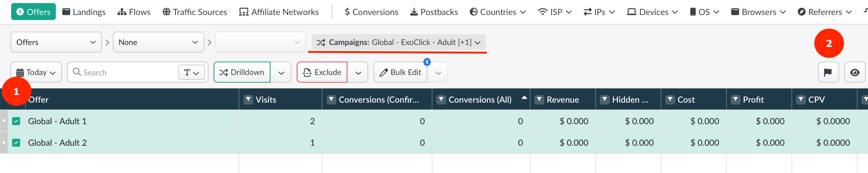Expand the Exclude options arrow
868x173 pixels.
358,73
